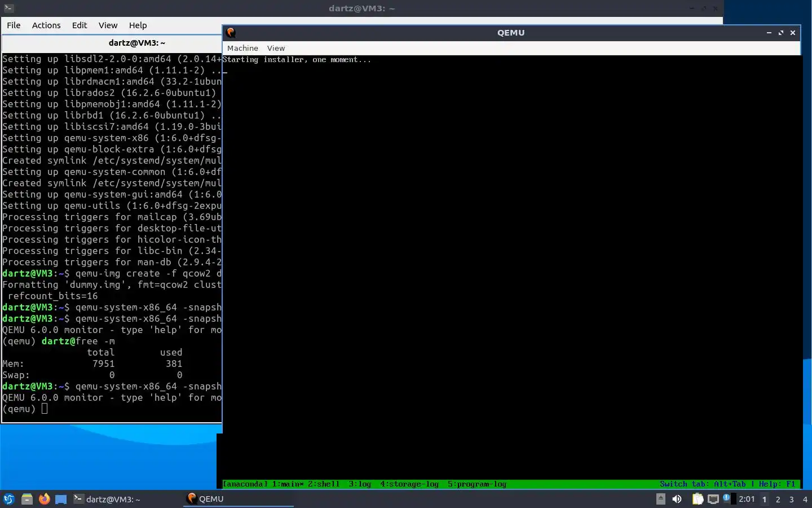Click the show desktop icon in taskbar

pos(61,499)
